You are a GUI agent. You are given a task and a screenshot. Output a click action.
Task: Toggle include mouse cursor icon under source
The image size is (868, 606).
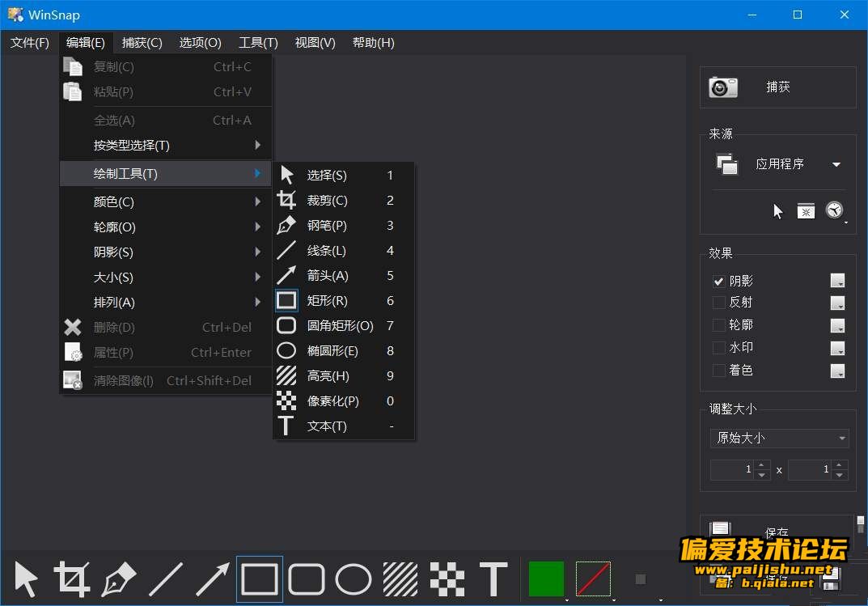pos(777,211)
